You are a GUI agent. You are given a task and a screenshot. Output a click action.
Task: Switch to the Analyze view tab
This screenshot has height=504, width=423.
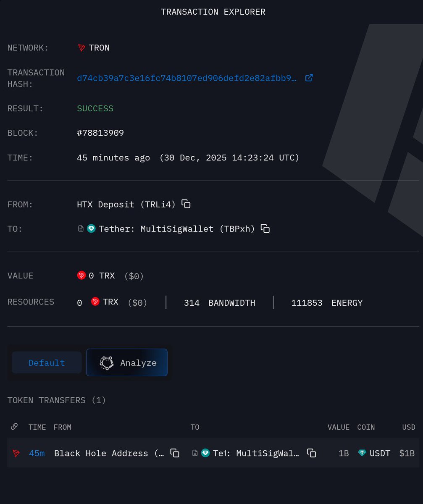[x=127, y=362]
